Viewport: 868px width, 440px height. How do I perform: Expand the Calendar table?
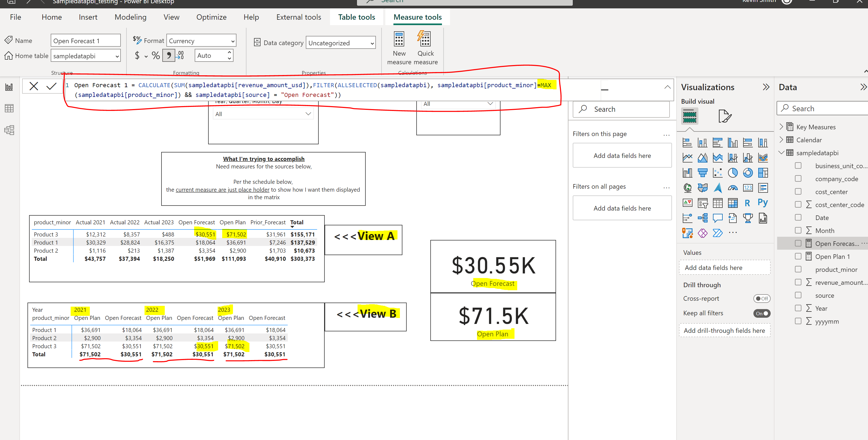781,139
